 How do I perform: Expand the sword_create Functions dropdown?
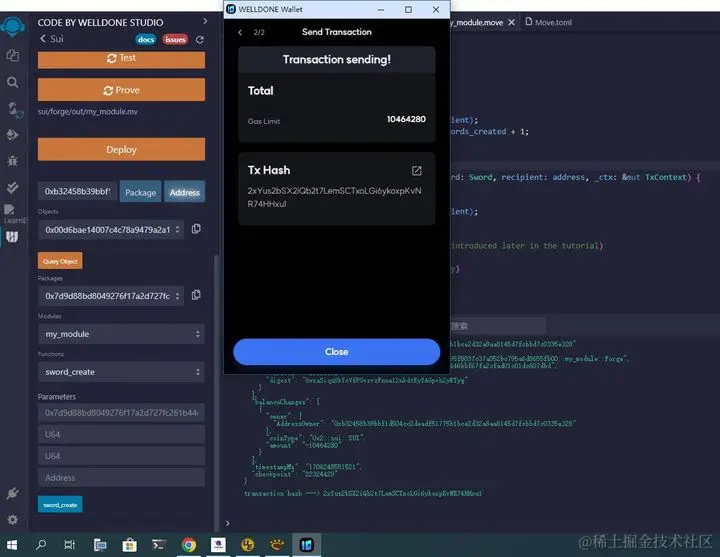(x=122, y=372)
